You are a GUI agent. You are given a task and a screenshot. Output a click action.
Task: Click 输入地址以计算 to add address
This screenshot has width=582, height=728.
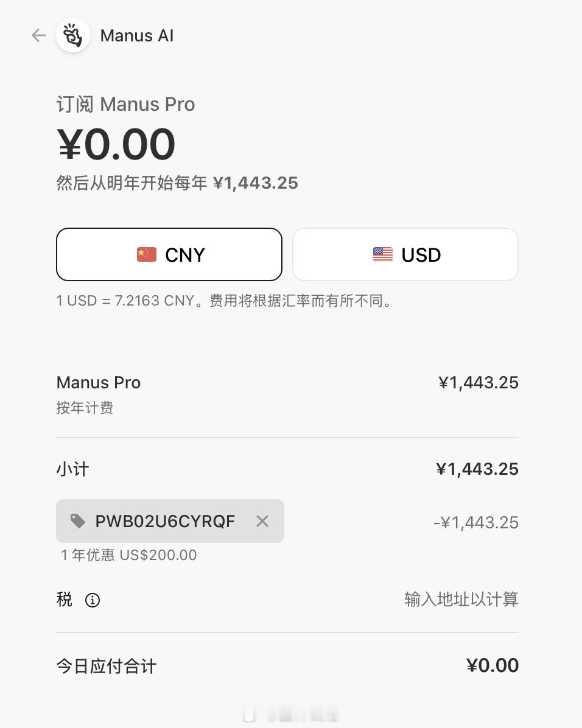pyautogui.click(x=461, y=600)
